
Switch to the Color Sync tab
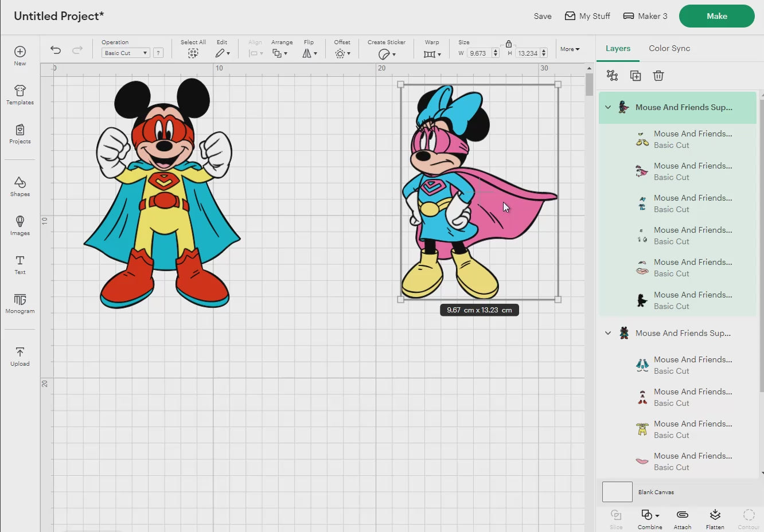[669, 49]
